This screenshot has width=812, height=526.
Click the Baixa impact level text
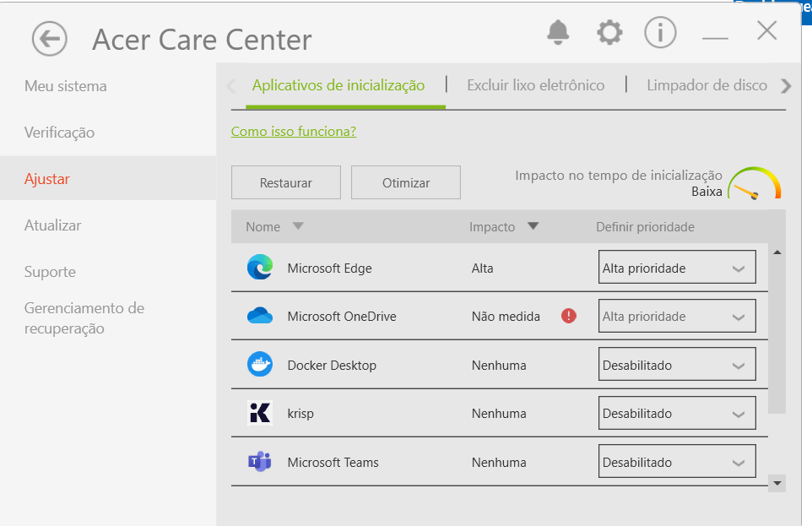(x=706, y=191)
